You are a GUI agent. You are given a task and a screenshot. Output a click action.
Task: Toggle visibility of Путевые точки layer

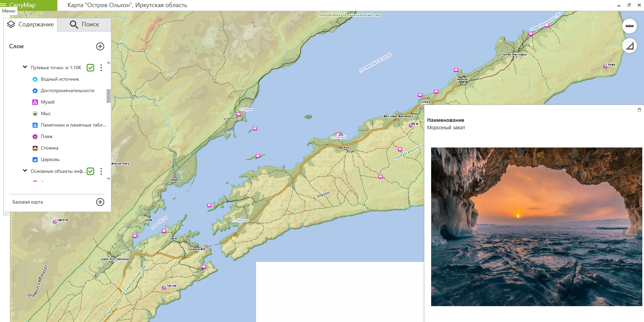point(90,68)
